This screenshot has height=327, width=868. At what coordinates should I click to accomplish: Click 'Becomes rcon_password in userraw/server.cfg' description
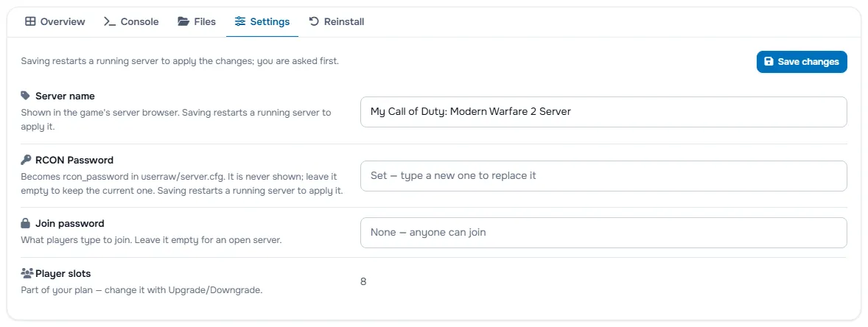point(182,184)
